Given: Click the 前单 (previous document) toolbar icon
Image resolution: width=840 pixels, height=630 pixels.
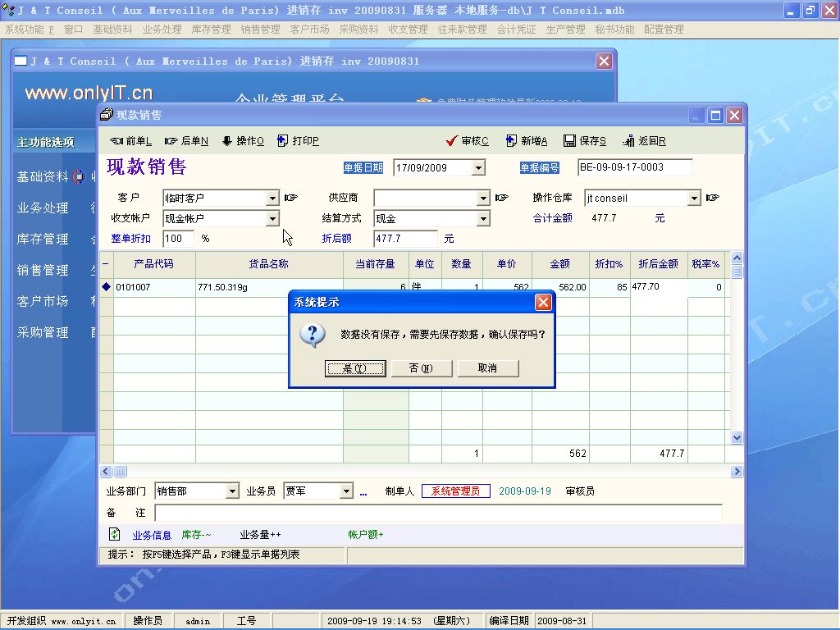Looking at the screenshot, I should (116, 141).
